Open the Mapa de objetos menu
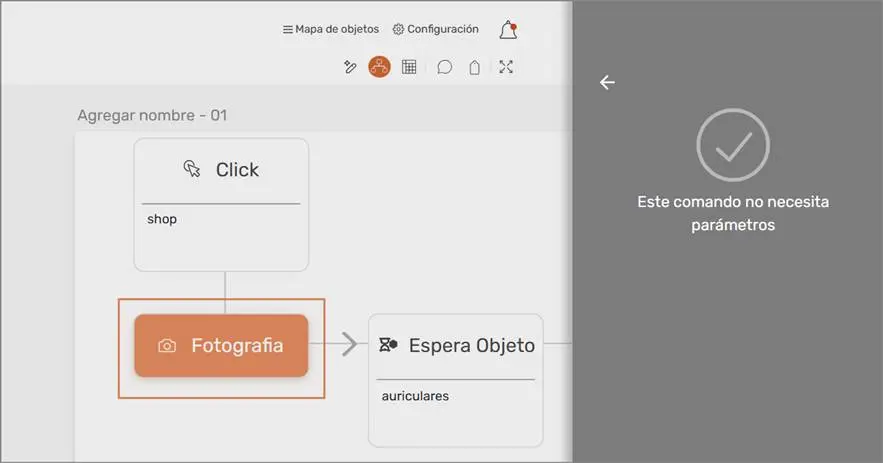The image size is (883, 463). pyautogui.click(x=331, y=30)
